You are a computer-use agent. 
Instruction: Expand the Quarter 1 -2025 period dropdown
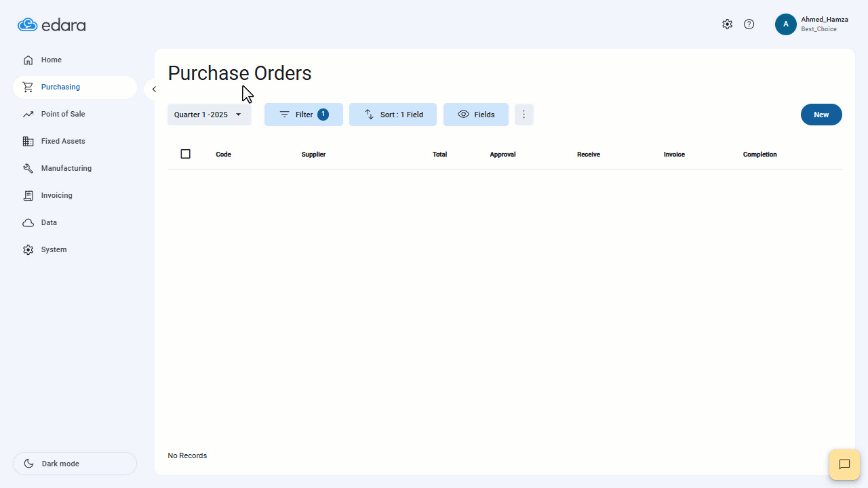point(210,115)
